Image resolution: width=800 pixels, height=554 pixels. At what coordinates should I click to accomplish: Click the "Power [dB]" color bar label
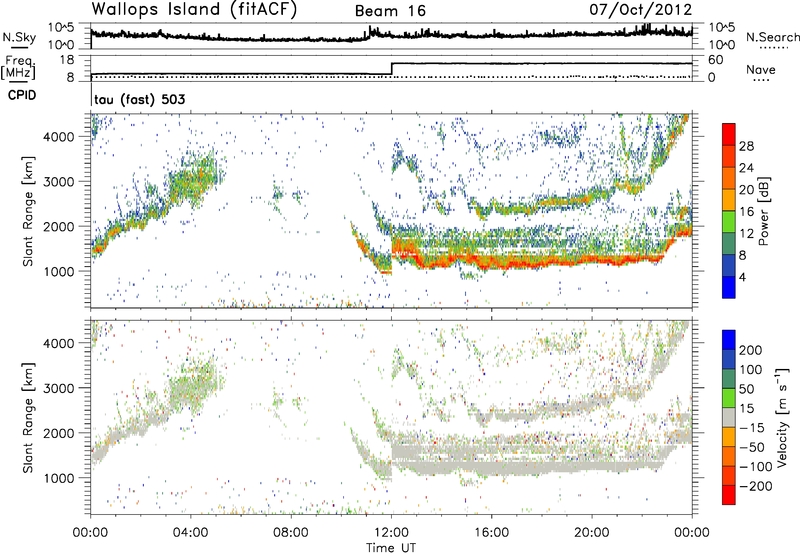point(763,211)
